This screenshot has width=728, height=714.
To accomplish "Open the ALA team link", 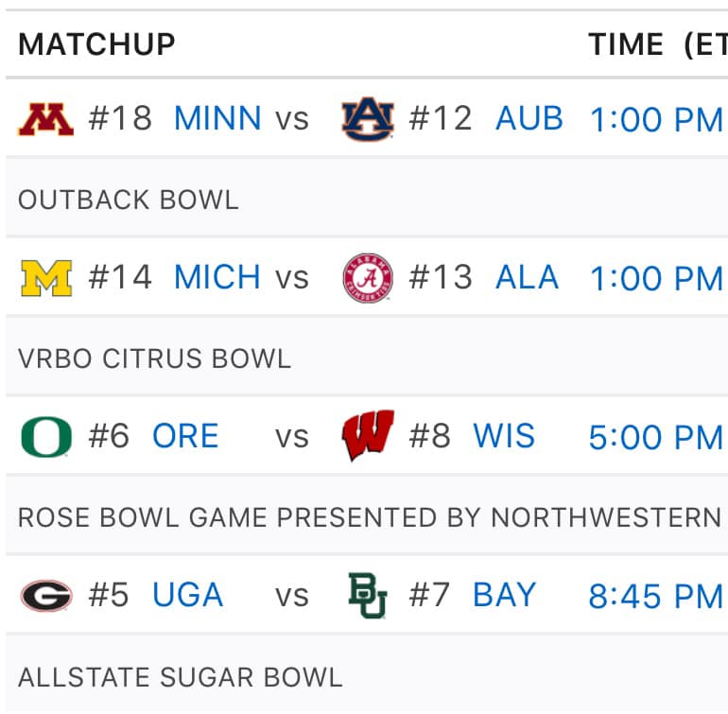I will [527, 277].
